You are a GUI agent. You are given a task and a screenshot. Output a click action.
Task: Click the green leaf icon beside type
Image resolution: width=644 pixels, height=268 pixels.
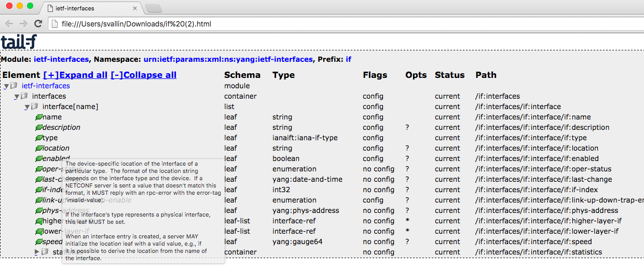[38, 138]
